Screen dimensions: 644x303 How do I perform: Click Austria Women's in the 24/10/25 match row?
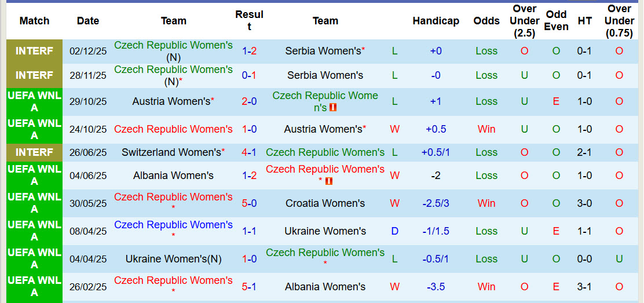click(323, 129)
